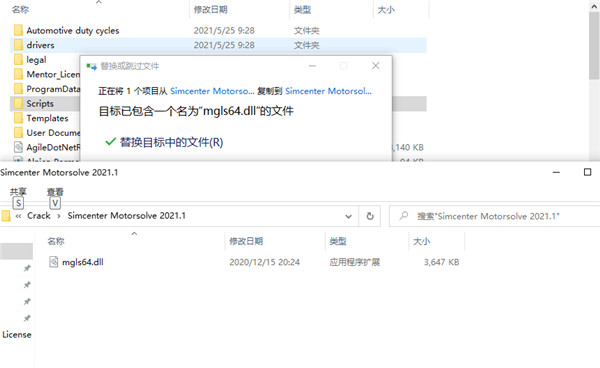Sort lower window by size column
The height and width of the screenshot is (368, 600).
421,241
